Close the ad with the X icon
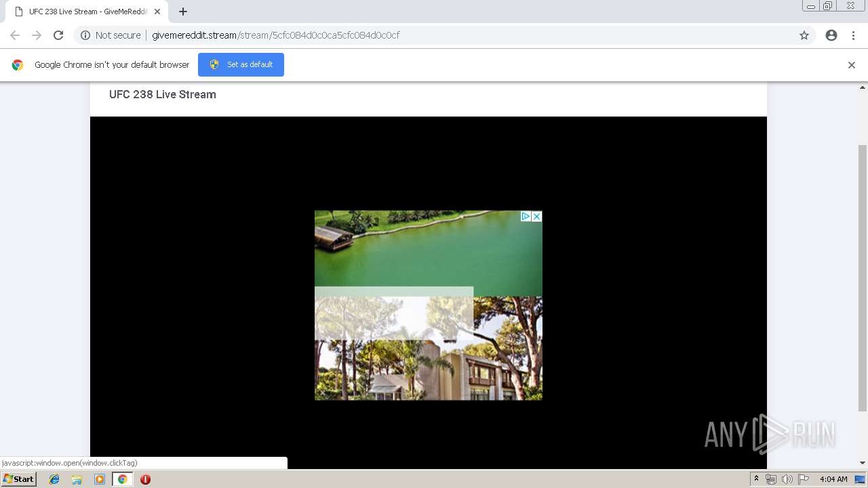 [x=536, y=216]
